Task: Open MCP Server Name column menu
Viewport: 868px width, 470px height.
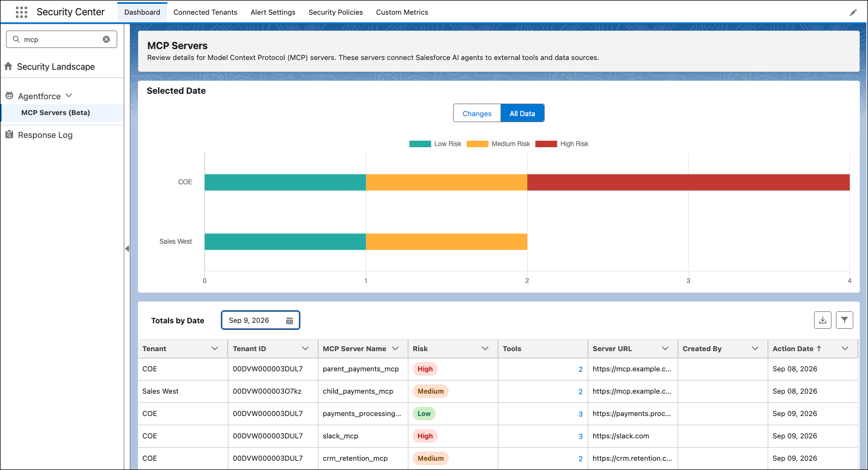Action: 395,348
